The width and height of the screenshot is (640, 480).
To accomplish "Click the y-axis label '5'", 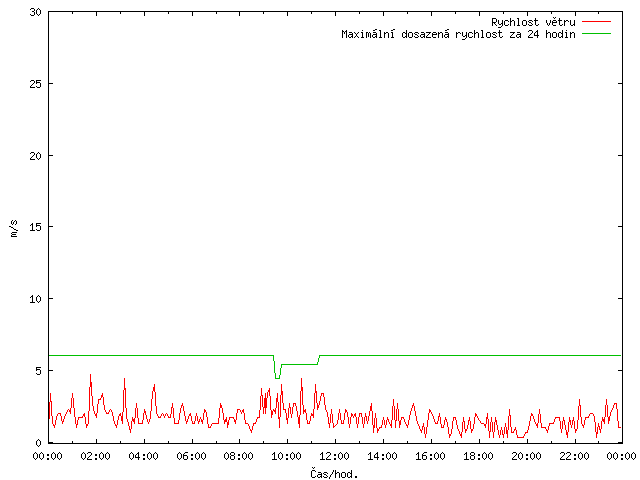I will (39, 371).
